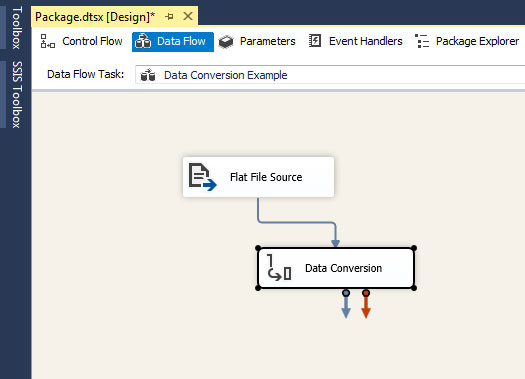525x379 pixels.
Task: Open the Event Handlers tab
Action: (356, 41)
